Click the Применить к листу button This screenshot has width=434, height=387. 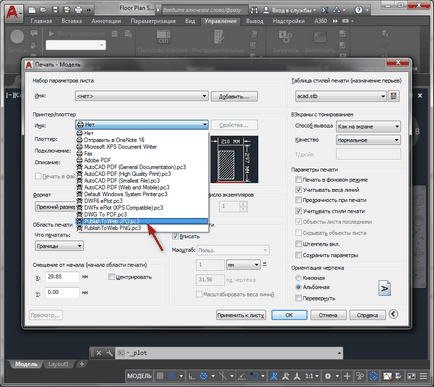241,315
